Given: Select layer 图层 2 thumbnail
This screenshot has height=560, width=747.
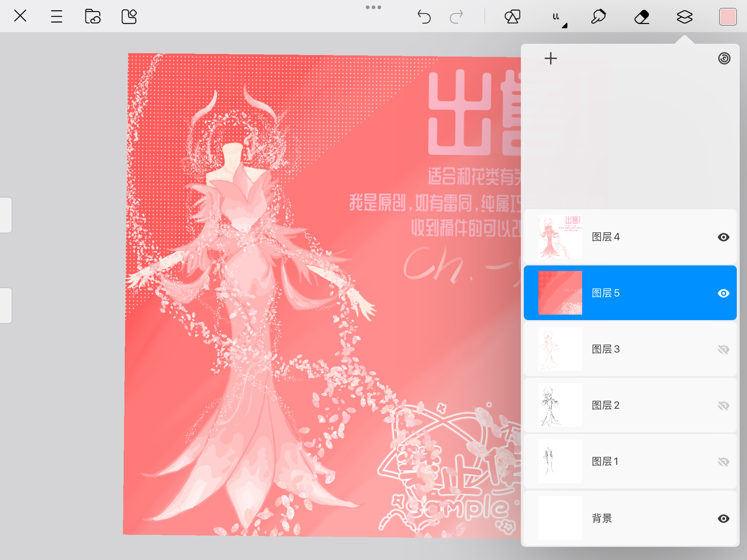Looking at the screenshot, I should point(560,405).
